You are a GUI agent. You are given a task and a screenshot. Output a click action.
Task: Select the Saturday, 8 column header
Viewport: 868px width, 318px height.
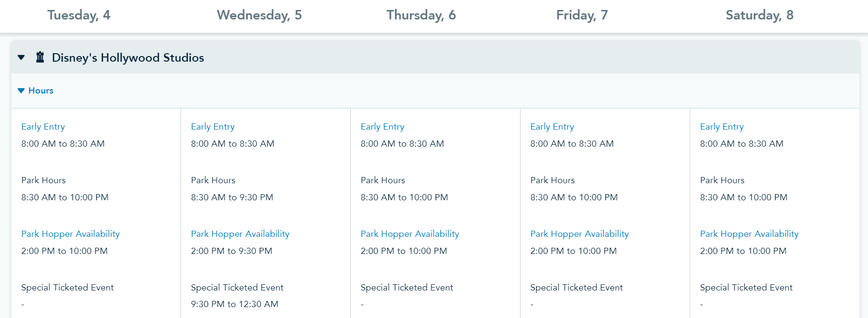click(759, 15)
